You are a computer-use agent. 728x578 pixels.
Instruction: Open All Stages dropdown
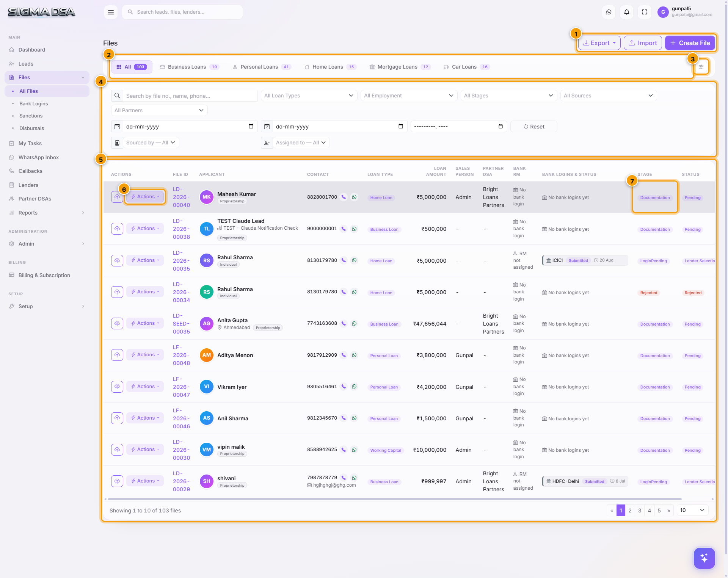pyautogui.click(x=509, y=96)
